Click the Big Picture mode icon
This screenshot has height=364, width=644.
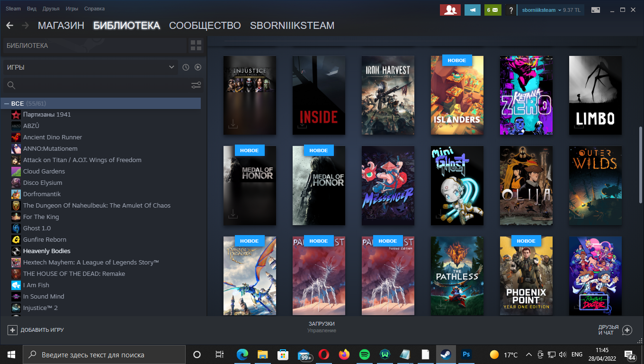(596, 10)
